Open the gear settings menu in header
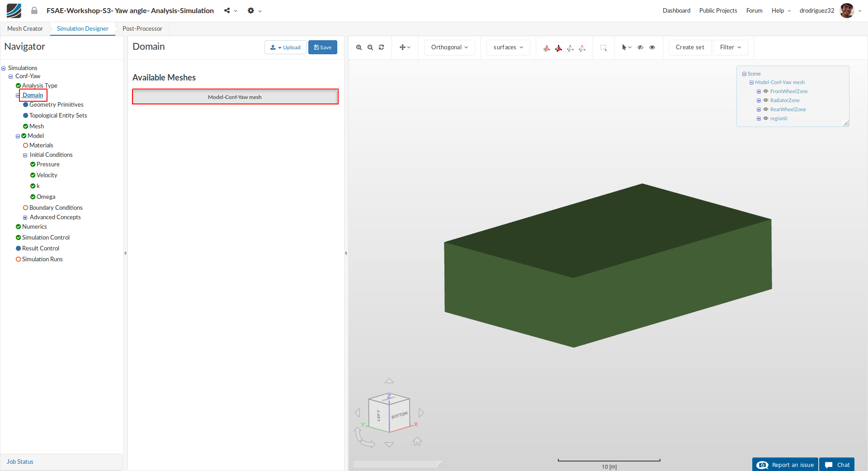The height and width of the screenshot is (471, 868). click(x=251, y=10)
